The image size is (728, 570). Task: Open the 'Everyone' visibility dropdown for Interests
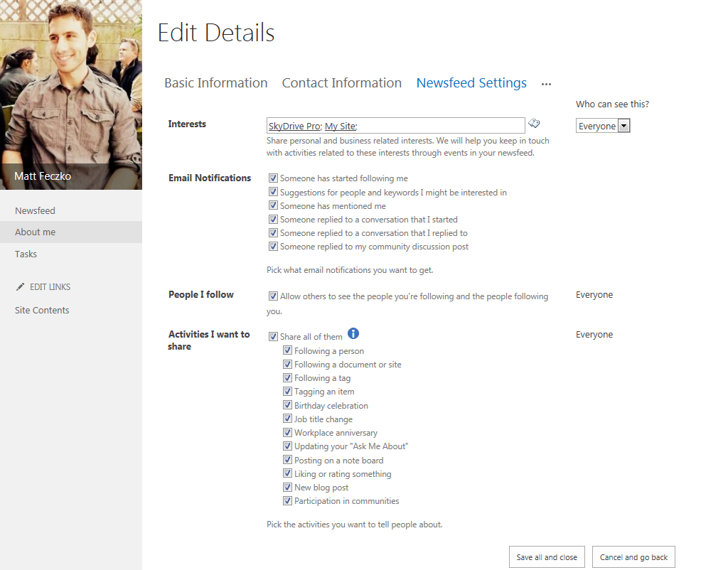click(x=603, y=126)
